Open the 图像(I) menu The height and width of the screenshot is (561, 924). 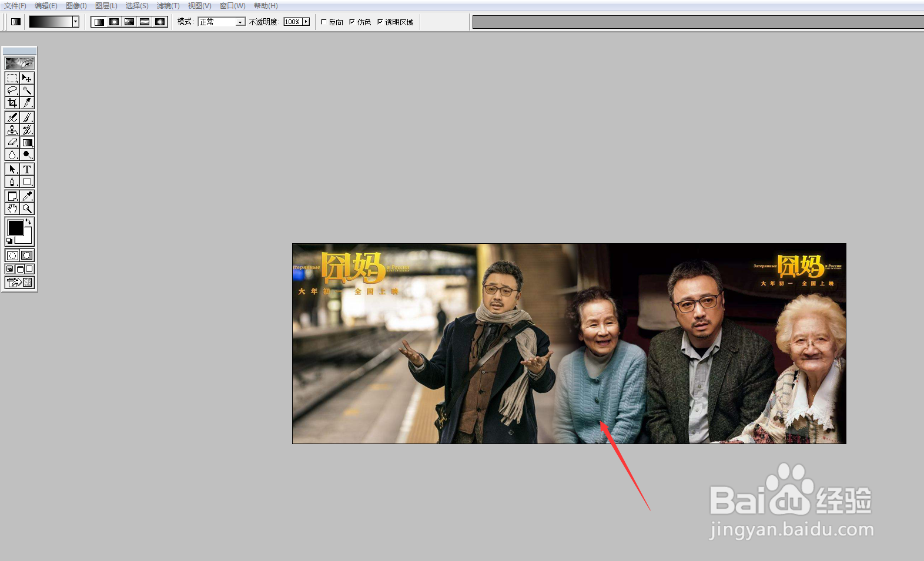(76, 6)
